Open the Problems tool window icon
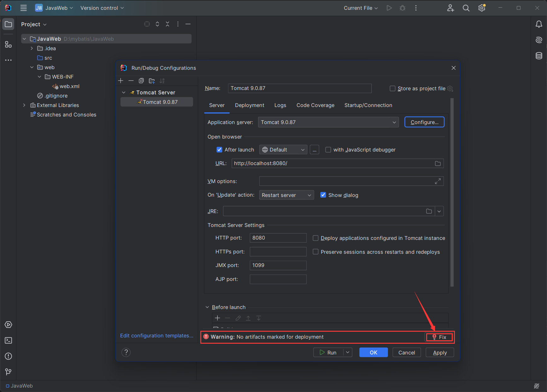Image resolution: width=547 pixels, height=392 pixels. click(9, 356)
